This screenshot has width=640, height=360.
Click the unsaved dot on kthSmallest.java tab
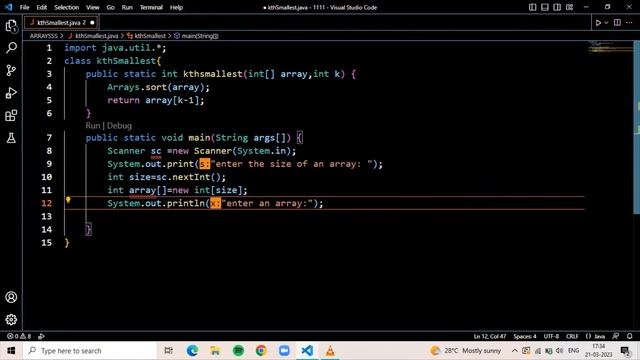click(92, 22)
